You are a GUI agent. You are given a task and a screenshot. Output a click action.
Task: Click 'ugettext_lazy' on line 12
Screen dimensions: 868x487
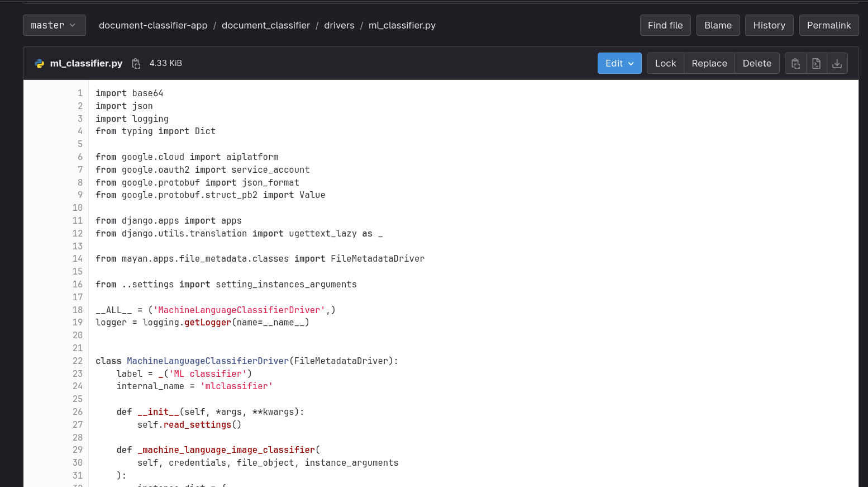click(x=323, y=234)
